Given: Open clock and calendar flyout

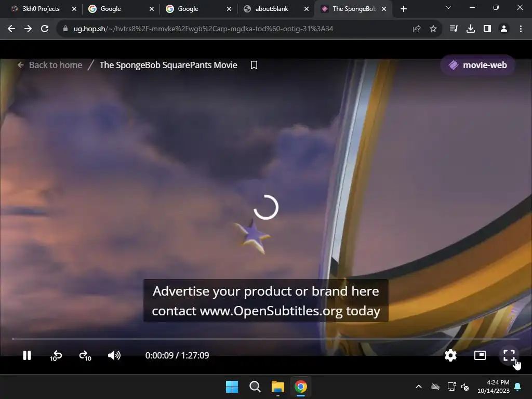Looking at the screenshot, I should click(x=494, y=387).
